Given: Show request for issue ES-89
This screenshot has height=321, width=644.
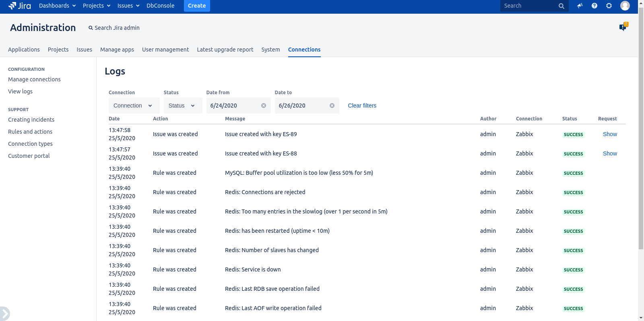Looking at the screenshot, I should pyautogui.click(x=610, y=134).
